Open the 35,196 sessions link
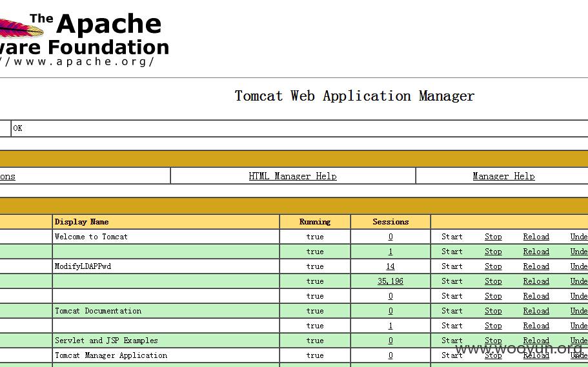This screenshot has width=588, height=367. click(390, 281)
